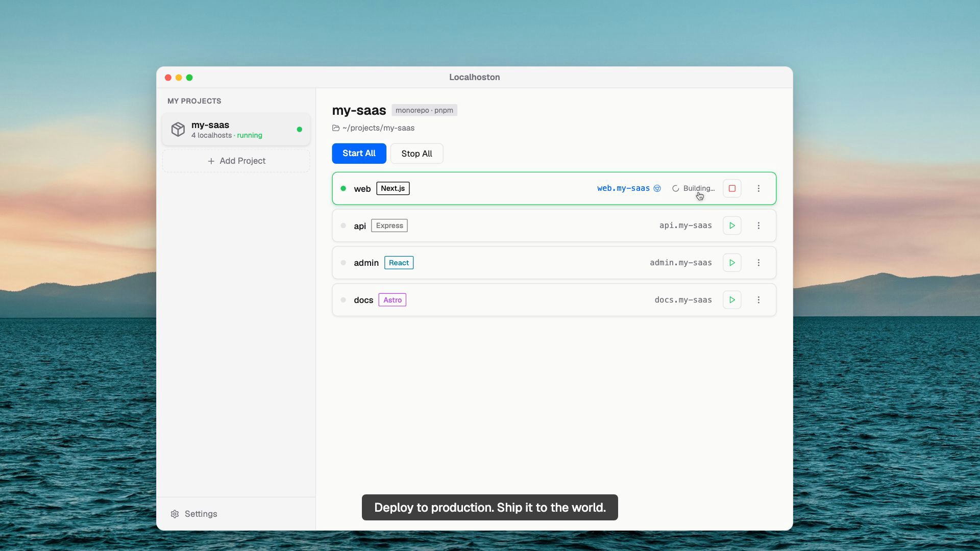
Task: Open more options for docs row
Action: (x=758, y=300)
